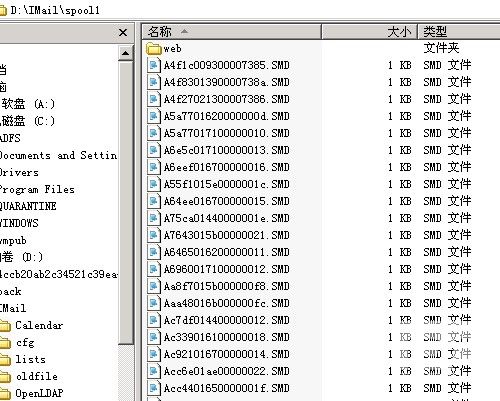Click the address bar folder icon

(x=3, y=11)
